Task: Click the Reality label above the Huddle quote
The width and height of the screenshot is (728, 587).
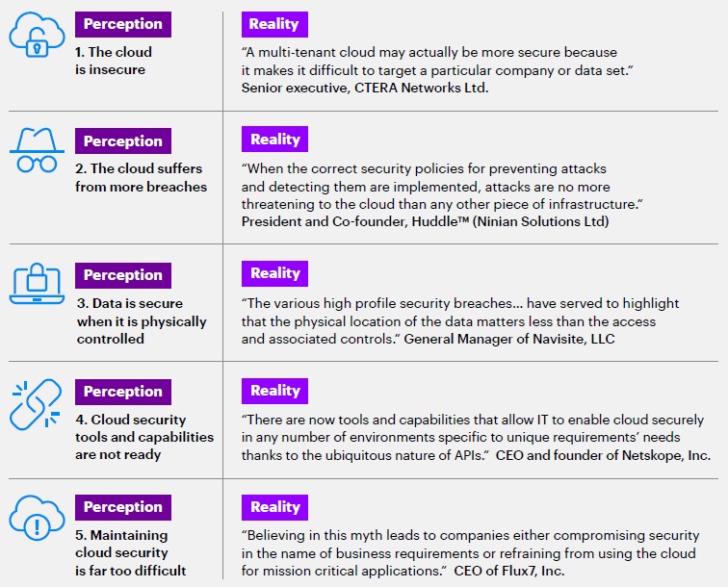Action: (274, 140)
